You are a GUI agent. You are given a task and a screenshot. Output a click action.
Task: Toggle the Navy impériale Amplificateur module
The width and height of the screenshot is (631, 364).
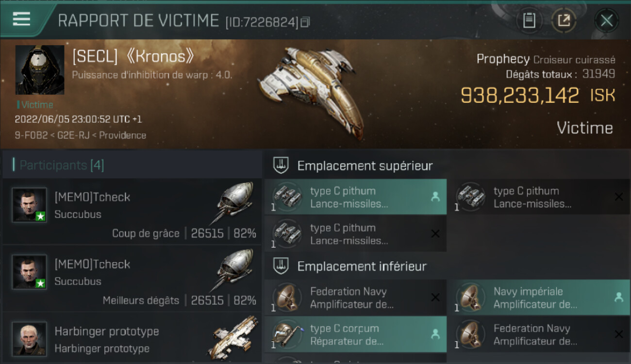539,298
